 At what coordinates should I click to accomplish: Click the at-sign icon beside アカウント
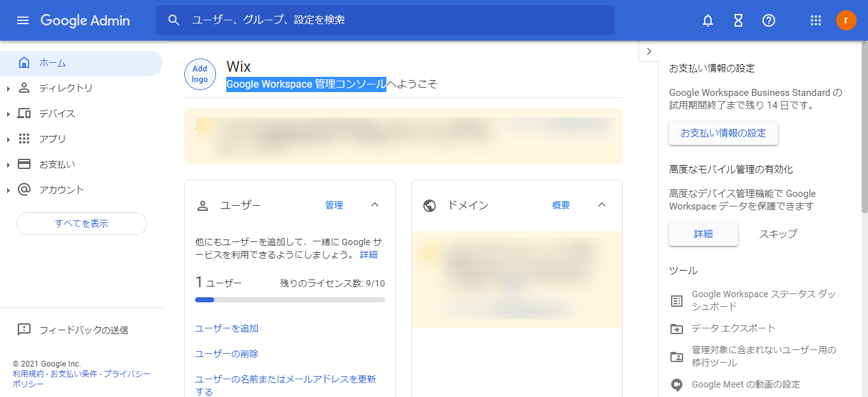pyautogui.click(x=24, y=189)
